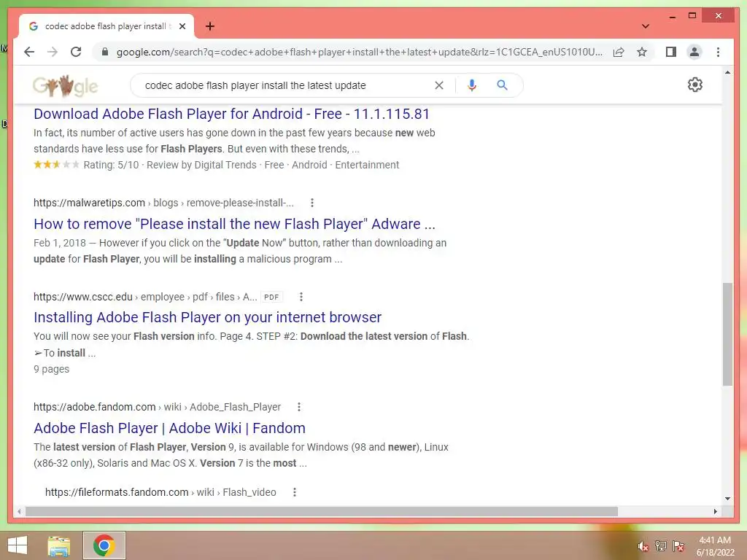Click the scroll left arrow

19,511
